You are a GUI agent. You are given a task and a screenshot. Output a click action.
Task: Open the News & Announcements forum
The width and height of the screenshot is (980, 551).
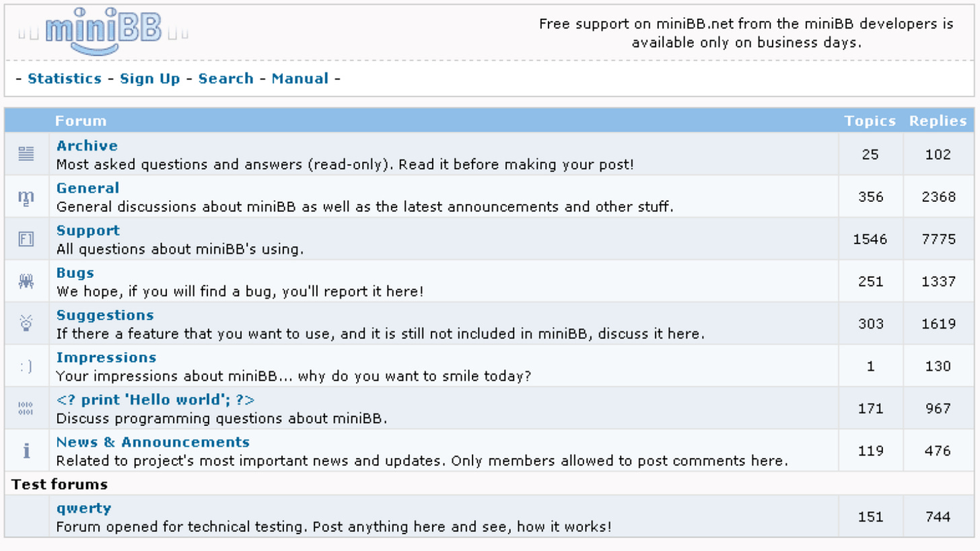[153, 442]
